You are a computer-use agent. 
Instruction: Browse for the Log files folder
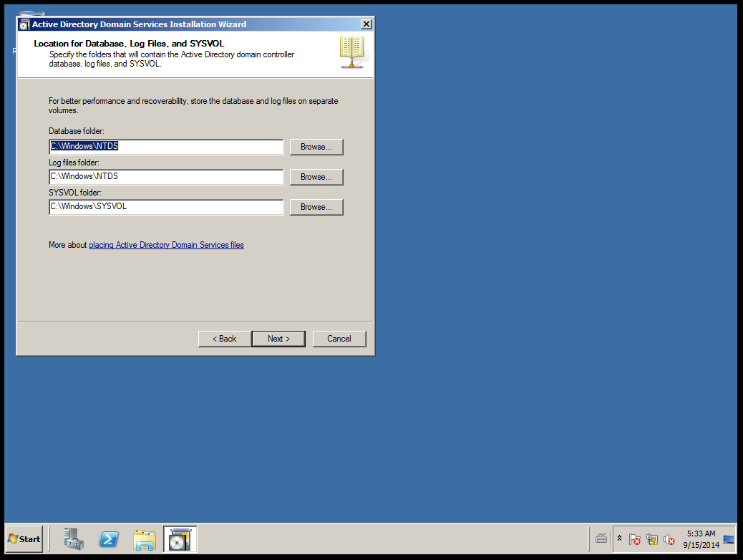316,177
